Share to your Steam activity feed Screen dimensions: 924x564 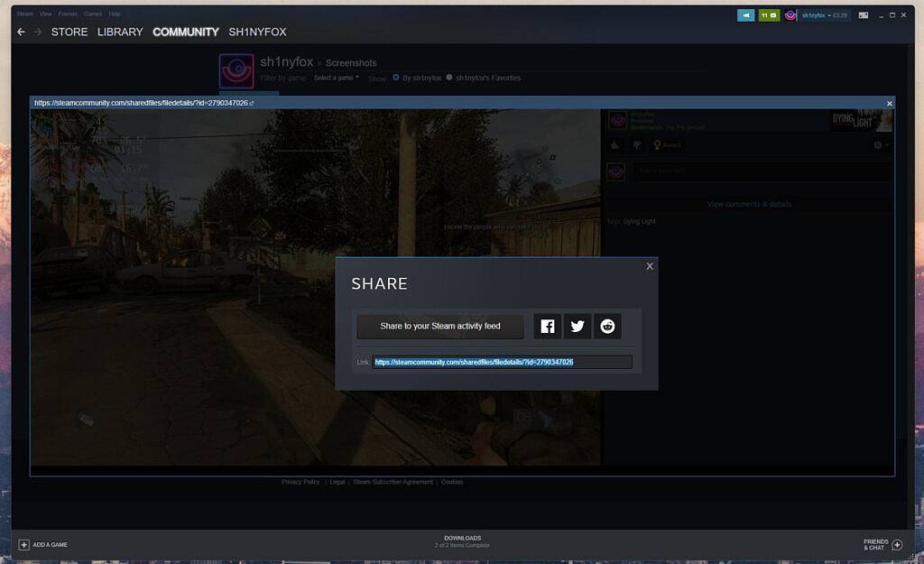point(439,326)
